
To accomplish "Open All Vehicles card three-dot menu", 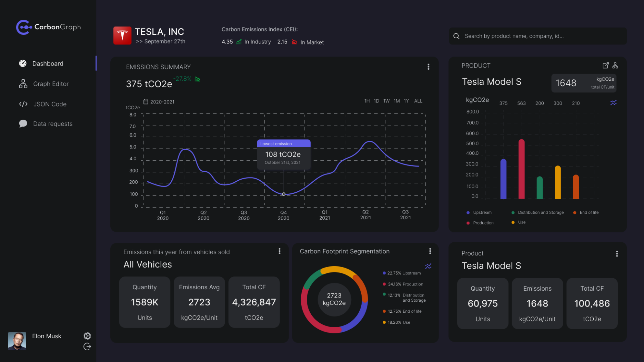I will click(279, 251).
